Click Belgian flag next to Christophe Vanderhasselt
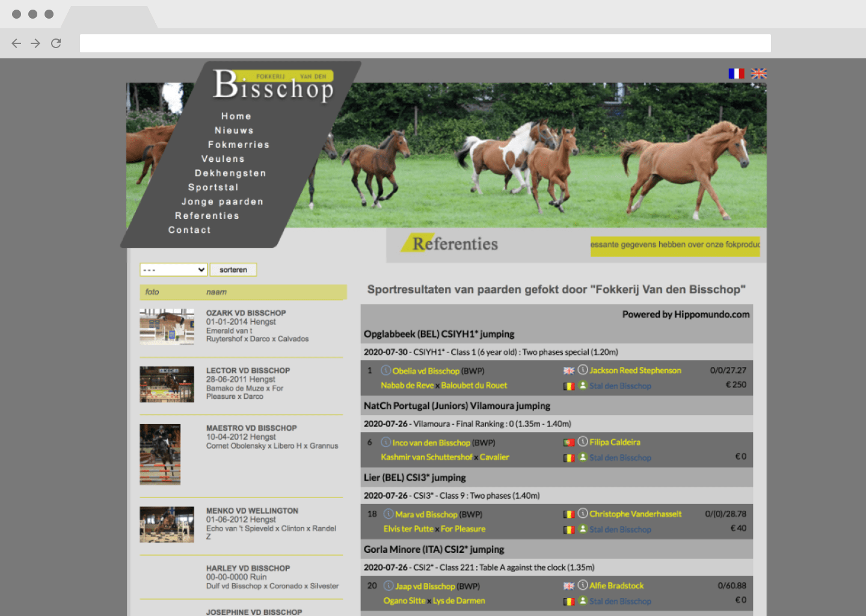The image size is (866, 616). 569,514
